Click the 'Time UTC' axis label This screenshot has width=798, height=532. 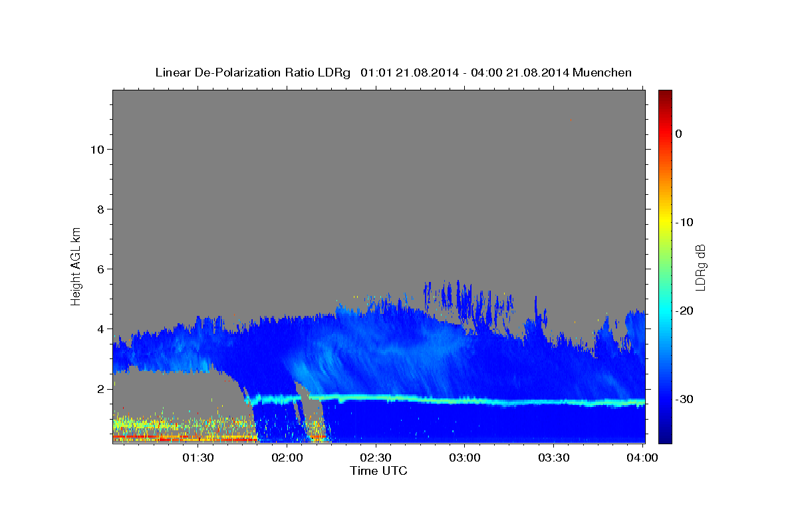pos(378,471)
